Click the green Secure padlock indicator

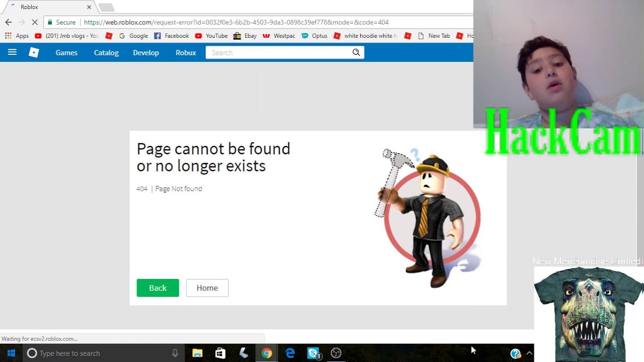[61, 22]
